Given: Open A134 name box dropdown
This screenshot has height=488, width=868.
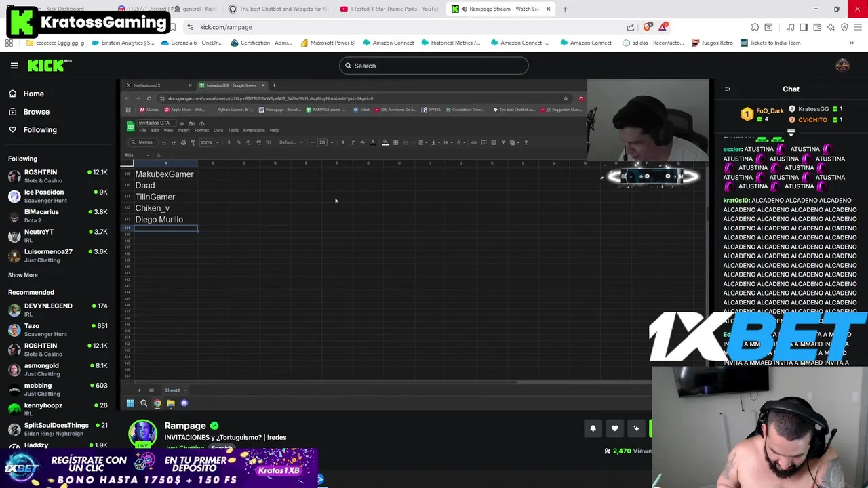Looking at the screenshot, I should (147, 155).
